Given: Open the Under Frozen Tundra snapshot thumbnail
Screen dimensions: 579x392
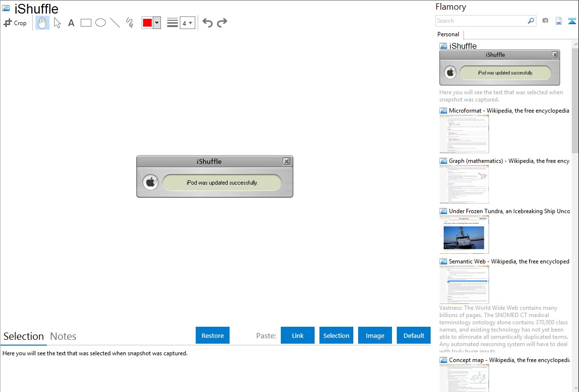Looking at the screenshot, I should (464, 234).
